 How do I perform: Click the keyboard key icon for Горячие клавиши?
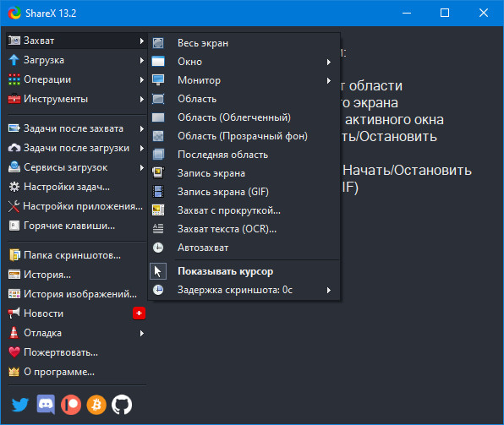click(14, 226)
